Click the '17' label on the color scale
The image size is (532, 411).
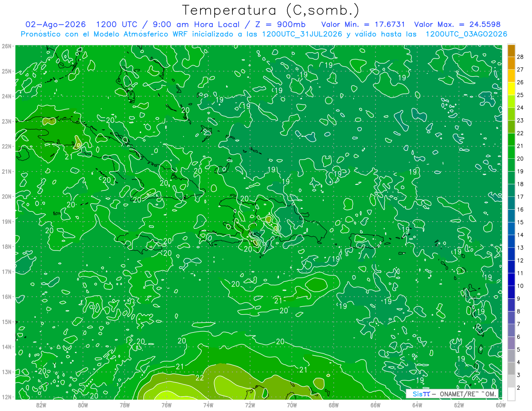click(520, 197)
